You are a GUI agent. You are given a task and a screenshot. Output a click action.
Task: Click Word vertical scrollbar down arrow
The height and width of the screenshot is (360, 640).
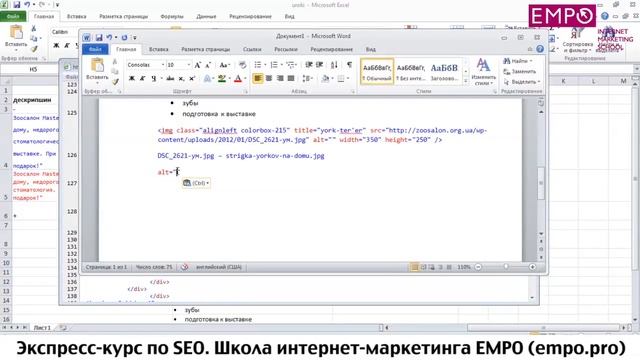541,234
